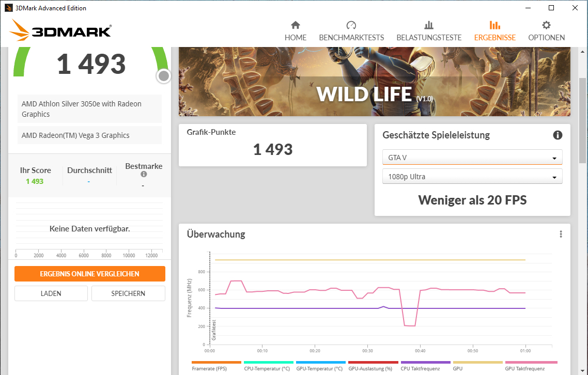Click the Grafik-Punkte score value 1 493
This screenshot has height=375, width=588.
(273, 150)
